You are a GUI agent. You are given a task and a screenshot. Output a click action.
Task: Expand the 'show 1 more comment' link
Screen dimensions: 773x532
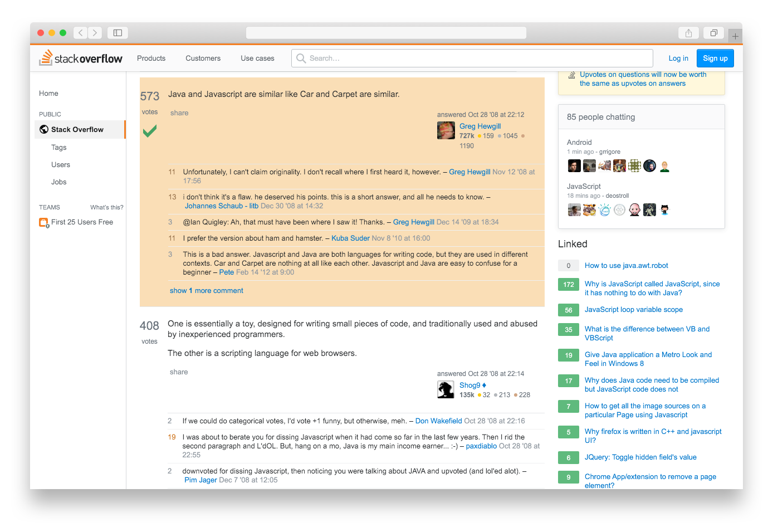click(x=207, y=291)
